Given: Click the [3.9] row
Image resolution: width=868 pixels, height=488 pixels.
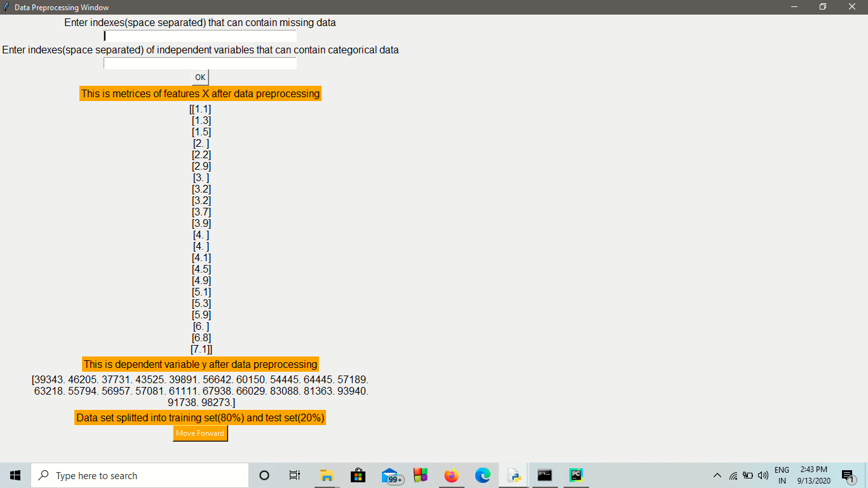Looking at the screenshot, I should 201,223.
